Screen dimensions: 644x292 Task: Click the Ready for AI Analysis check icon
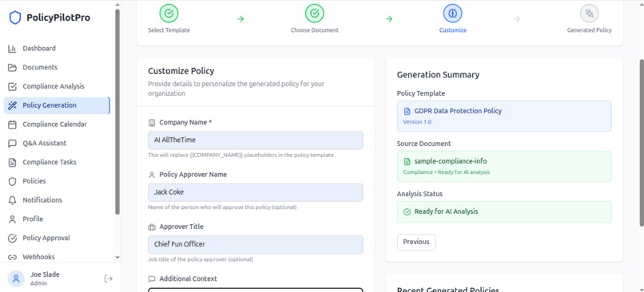coord(407,212)
